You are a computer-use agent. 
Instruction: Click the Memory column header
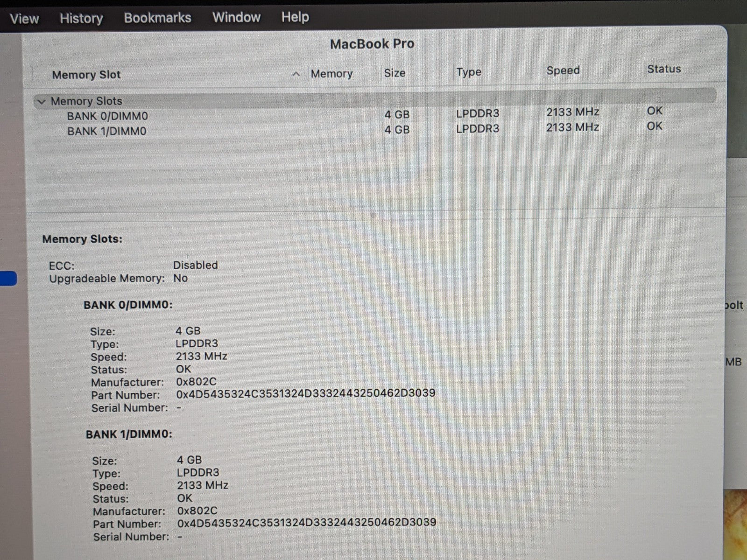331,74
